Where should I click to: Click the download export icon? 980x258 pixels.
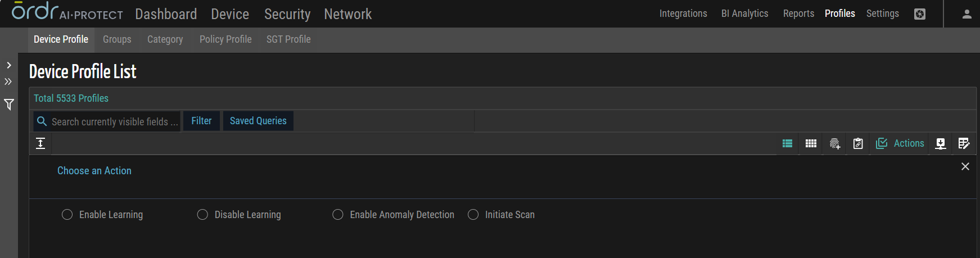tap(941, 143)
